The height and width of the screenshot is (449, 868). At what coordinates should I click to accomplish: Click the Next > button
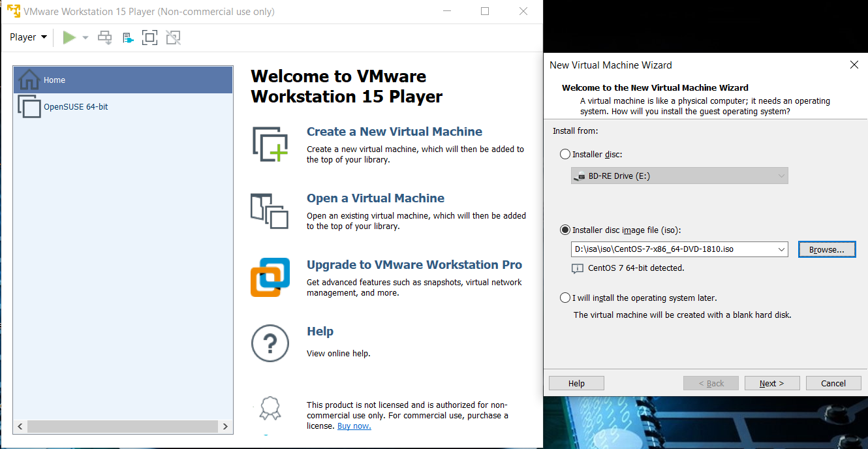click(772, 383)
